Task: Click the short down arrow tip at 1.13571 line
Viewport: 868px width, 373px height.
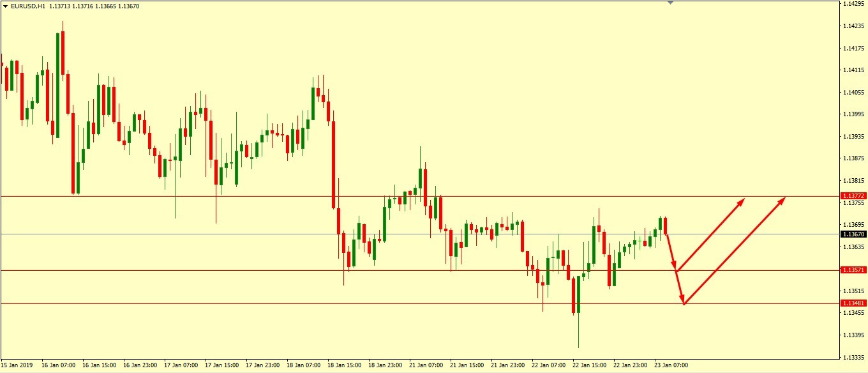Action: 675,270
